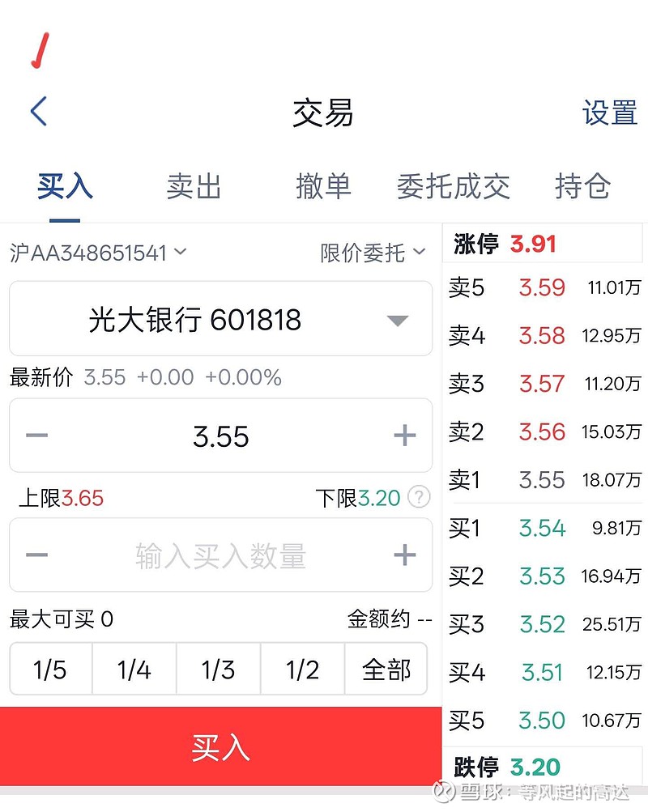This screenshot has height=812, width=648.
Task: Go back with the left chevron icon
Action: pyautogui.click(x=39, y=111)
